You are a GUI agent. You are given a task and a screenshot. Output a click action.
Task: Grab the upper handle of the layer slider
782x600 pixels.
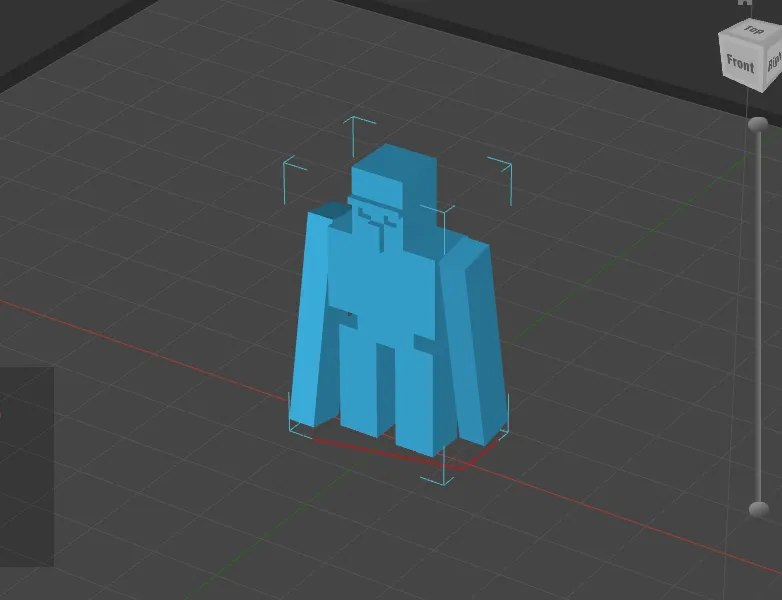(x=759, y=124)
